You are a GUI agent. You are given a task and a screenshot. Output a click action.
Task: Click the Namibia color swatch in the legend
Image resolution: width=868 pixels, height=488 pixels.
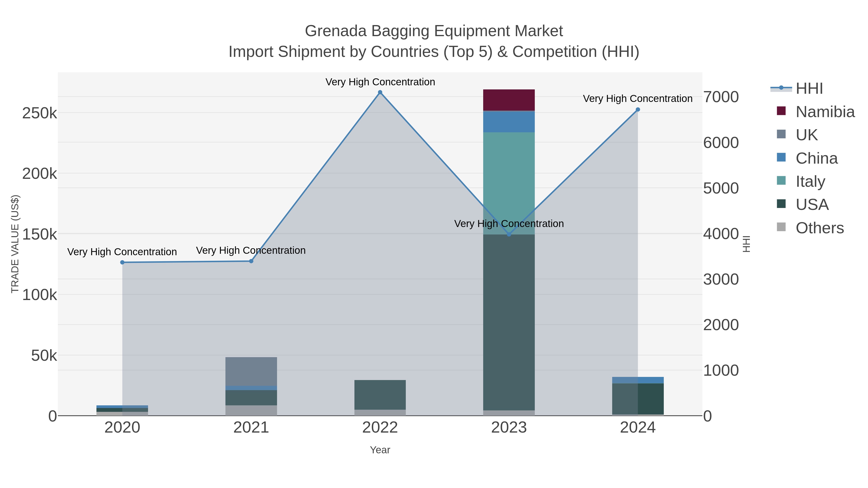tap(781, 111)
